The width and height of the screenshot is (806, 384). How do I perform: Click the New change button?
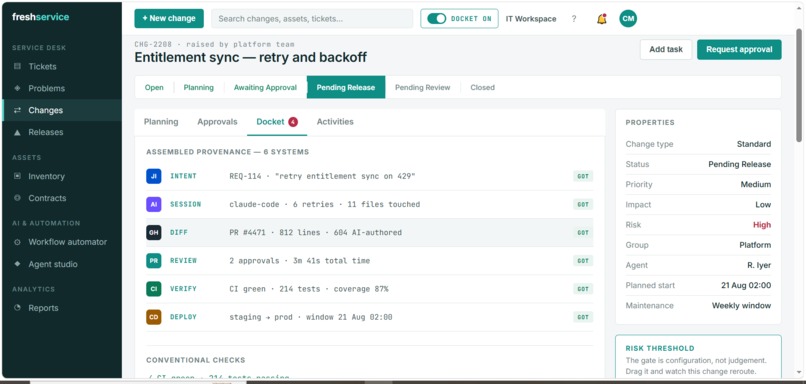pyautogui.click(x=169, y=19)
